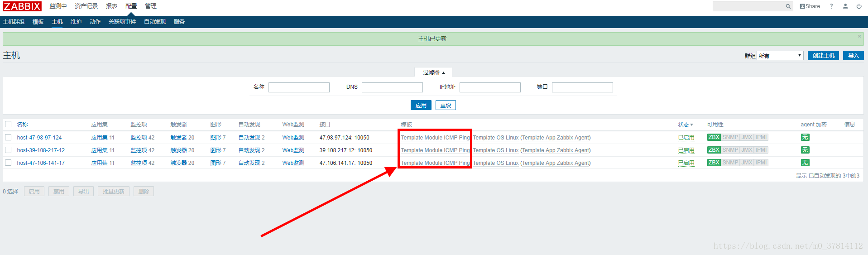
Task: Focus the global search box
Action: pos(748,6)
